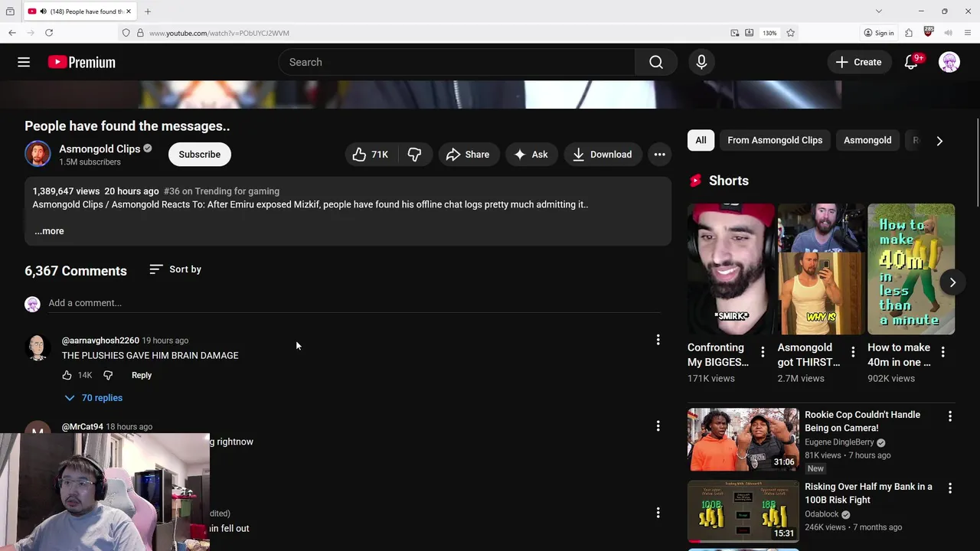
Task: Open notifications bell
Action: tap(911, 62)
